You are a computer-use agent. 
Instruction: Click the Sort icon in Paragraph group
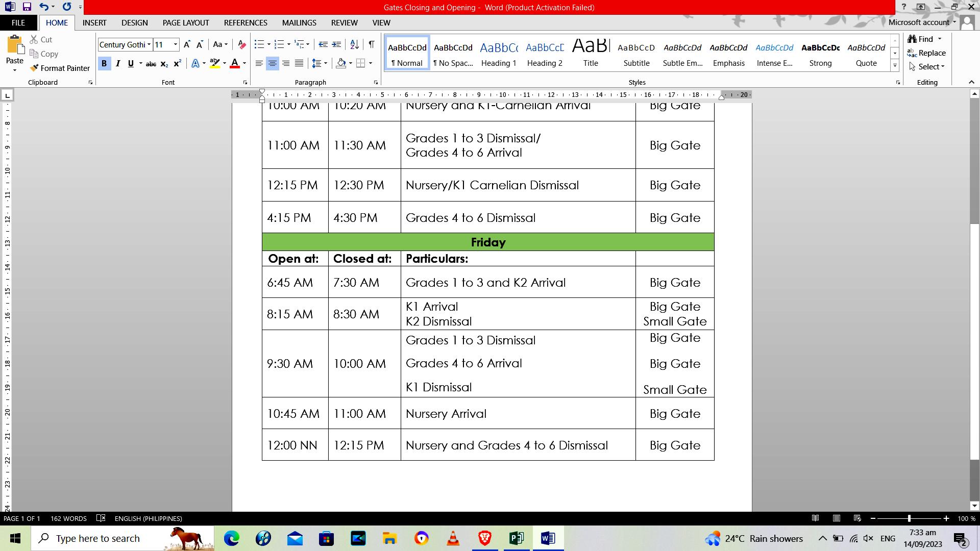tap(354, 44)
